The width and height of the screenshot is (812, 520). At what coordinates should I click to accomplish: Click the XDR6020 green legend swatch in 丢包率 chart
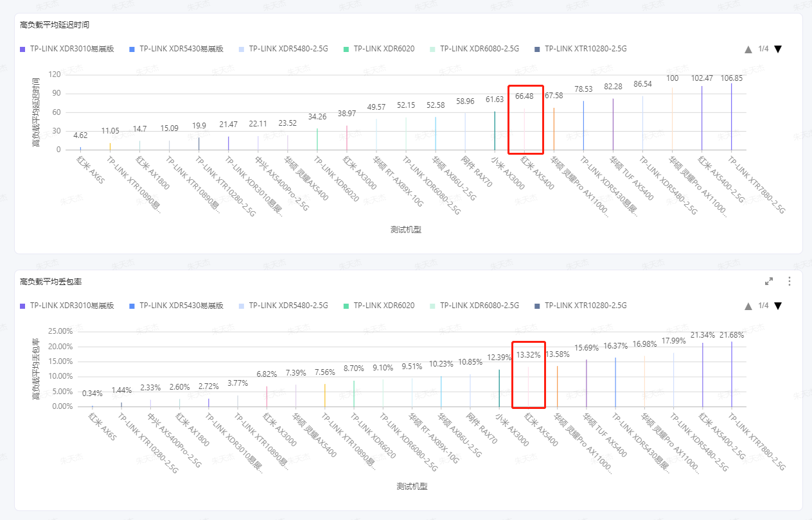346,306
